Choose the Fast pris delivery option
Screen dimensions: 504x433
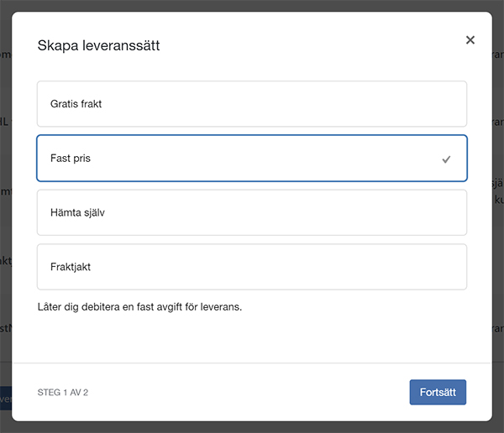pos(251,159)
